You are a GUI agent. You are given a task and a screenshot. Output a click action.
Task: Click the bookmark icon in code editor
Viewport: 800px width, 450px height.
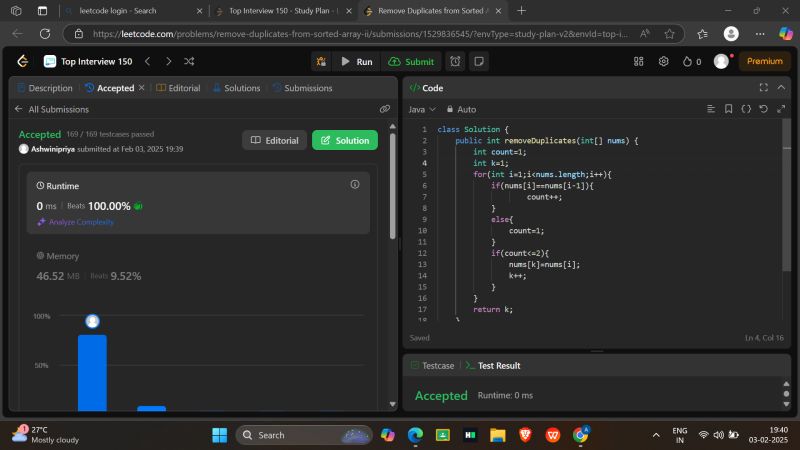click(729, 109)
